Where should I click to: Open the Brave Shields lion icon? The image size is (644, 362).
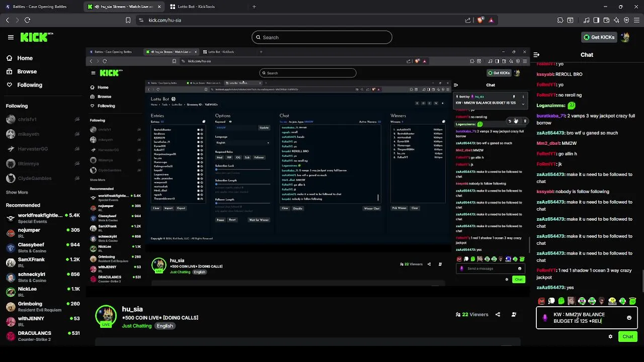click(x=480, y=20)
